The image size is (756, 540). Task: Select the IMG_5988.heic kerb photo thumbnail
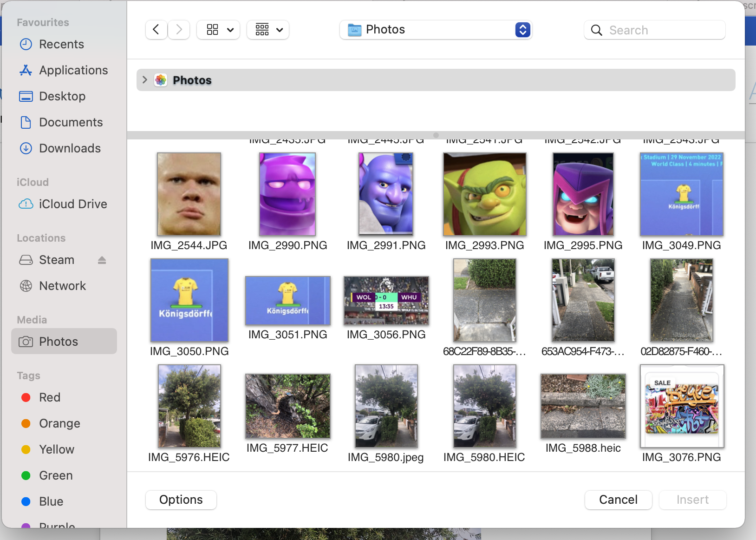[583, 406]
